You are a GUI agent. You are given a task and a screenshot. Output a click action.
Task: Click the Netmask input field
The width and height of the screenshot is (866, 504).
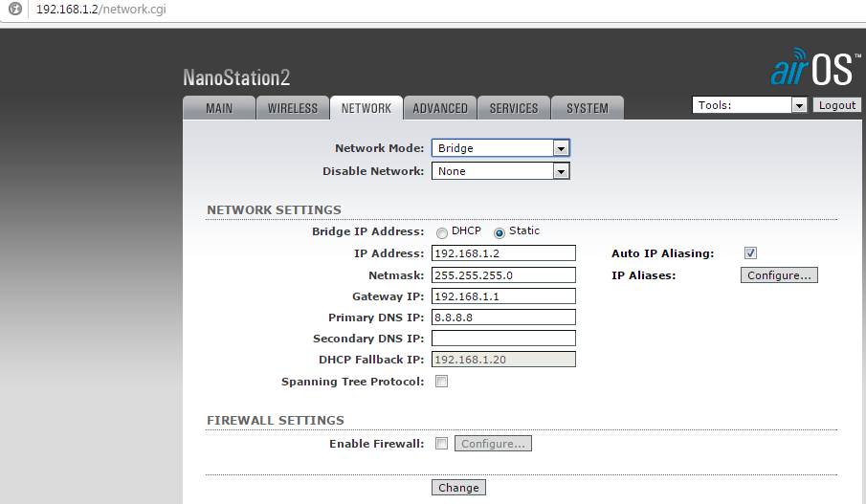tap(503, 275)
